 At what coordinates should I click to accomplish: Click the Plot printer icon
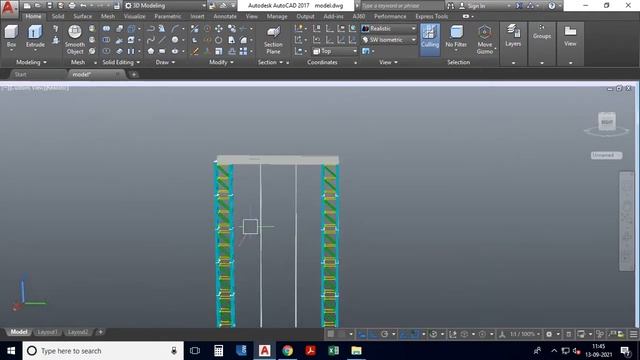tap(72, 6)
